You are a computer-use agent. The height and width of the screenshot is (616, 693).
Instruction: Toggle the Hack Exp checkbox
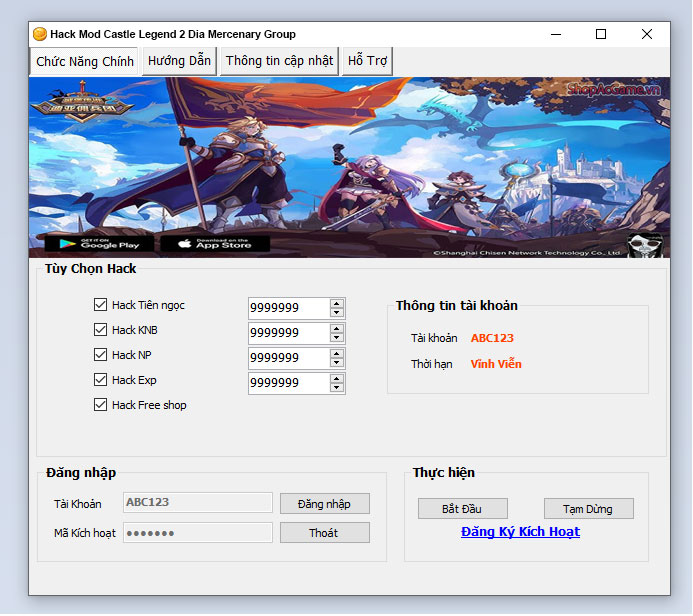[100, 380]
